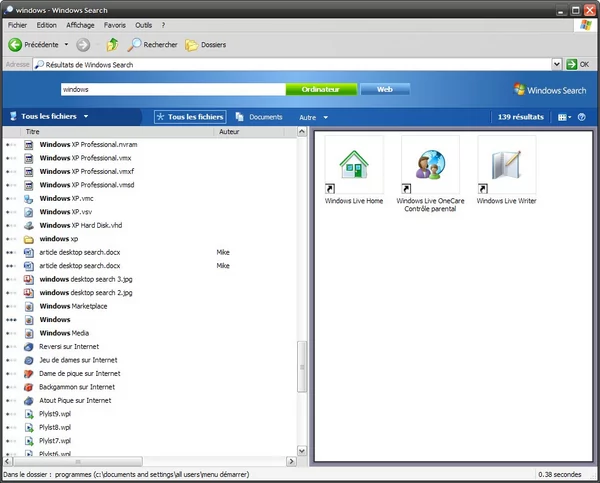This screenshot has height=483, width=600.
Task: Select Atout Pique sur Internet icon
Action: tap(29, 401)
